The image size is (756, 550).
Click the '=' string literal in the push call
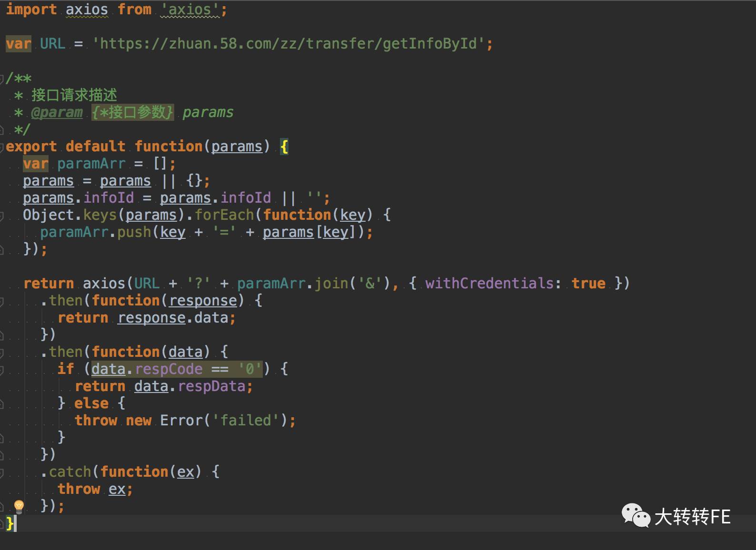click(x=224, y=232)
